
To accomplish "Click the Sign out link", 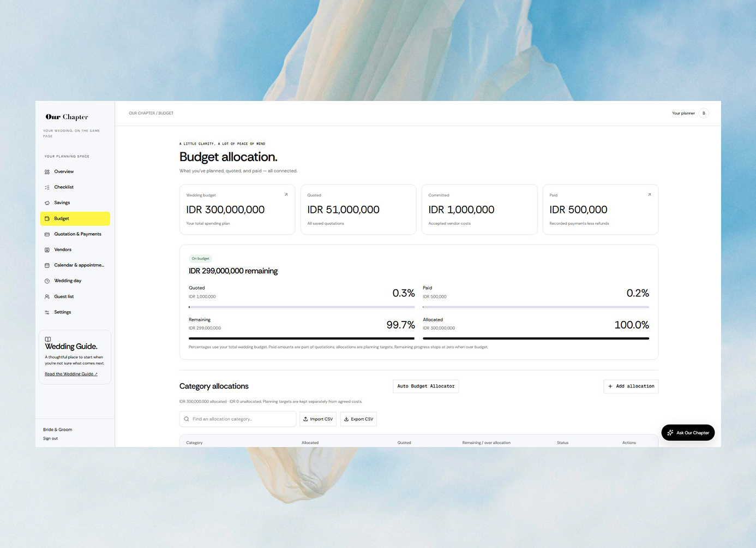I will [50, 439].
